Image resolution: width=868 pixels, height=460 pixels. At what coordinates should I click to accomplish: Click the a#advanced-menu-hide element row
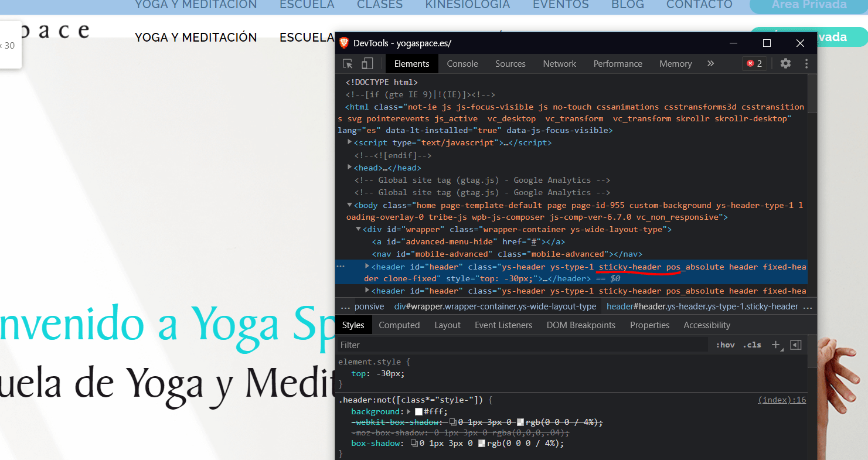click(x=468, y=241)
